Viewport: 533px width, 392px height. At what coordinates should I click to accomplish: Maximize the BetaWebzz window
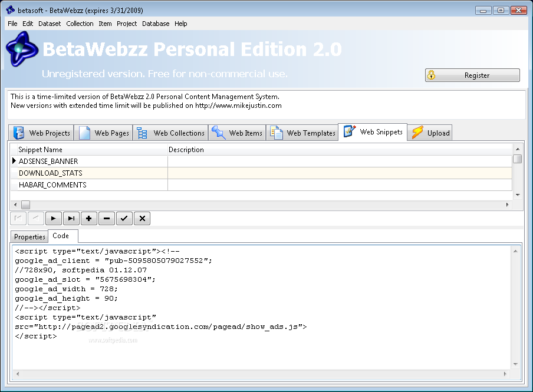[x=501, y=11]
